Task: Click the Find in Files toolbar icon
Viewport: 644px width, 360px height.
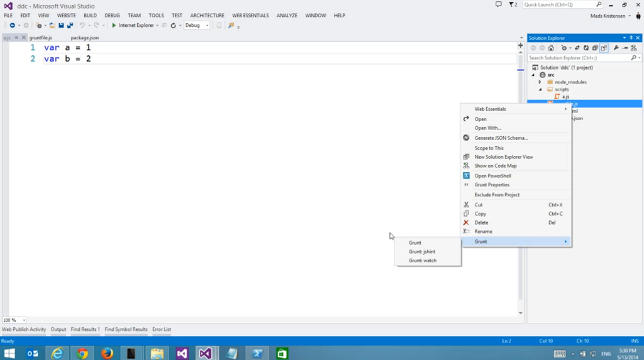Action: click(x=231, y=26)
